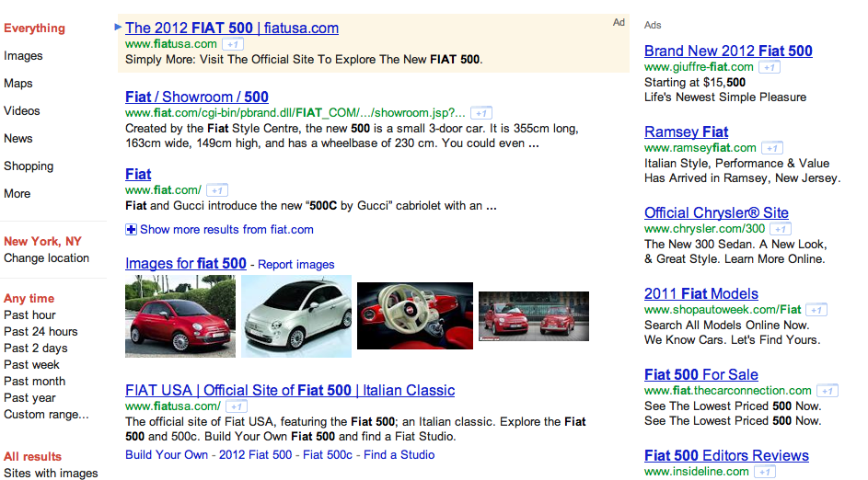Filter results to Past week
Viewport: 868px width, 480px height.
coord(31,365)
